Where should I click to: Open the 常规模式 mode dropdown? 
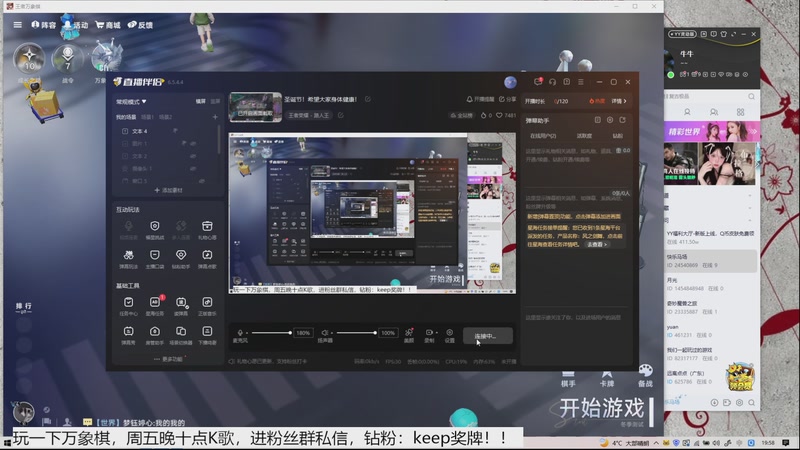[131, 102]
